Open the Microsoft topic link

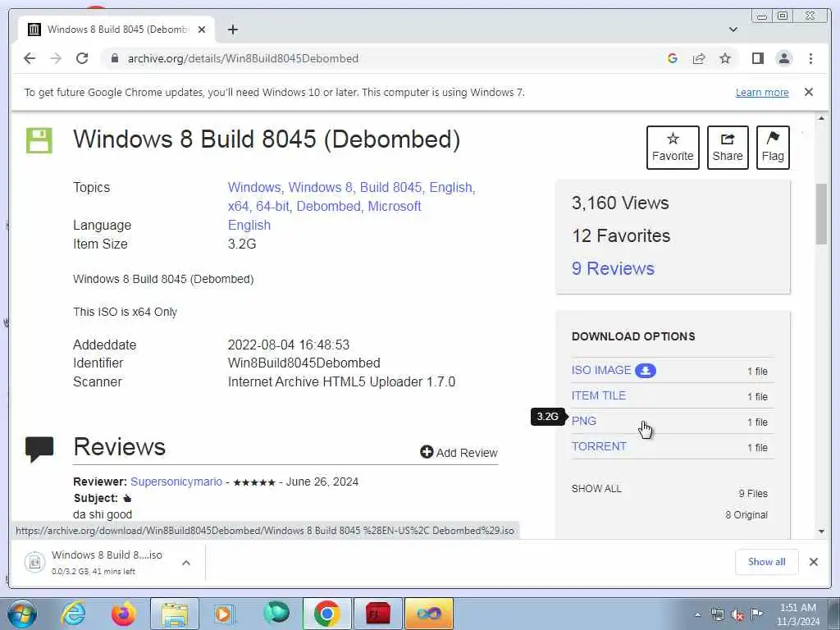395,206
